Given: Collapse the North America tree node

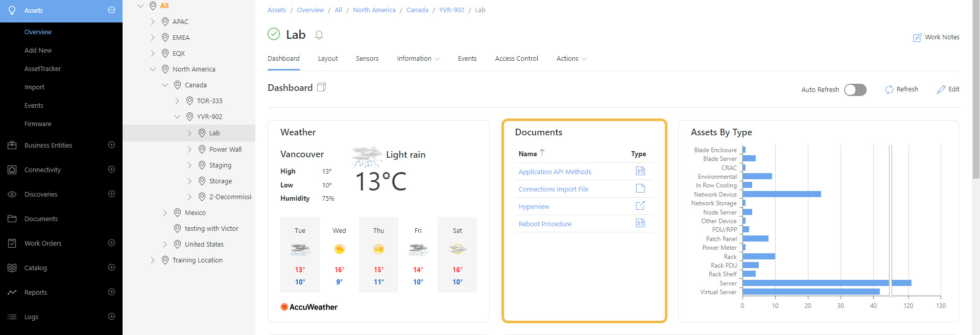Looking at the screenshot, I should click(x=153, y=69).
